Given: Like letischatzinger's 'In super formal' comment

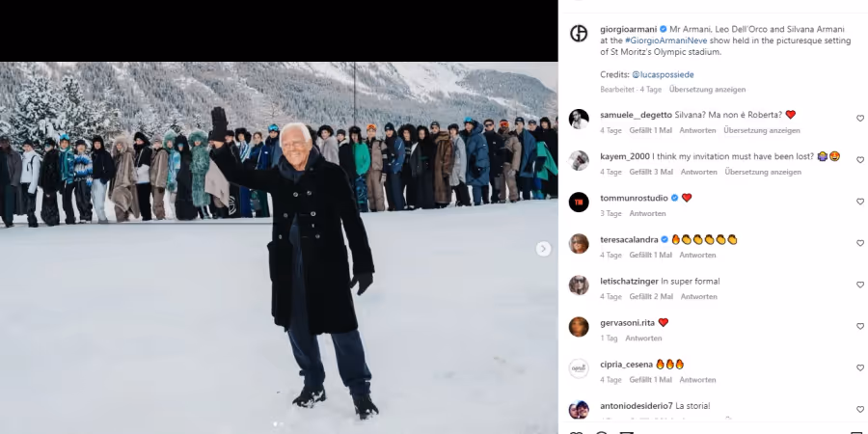Looking at the screenshot, I should tap(859, 285).
